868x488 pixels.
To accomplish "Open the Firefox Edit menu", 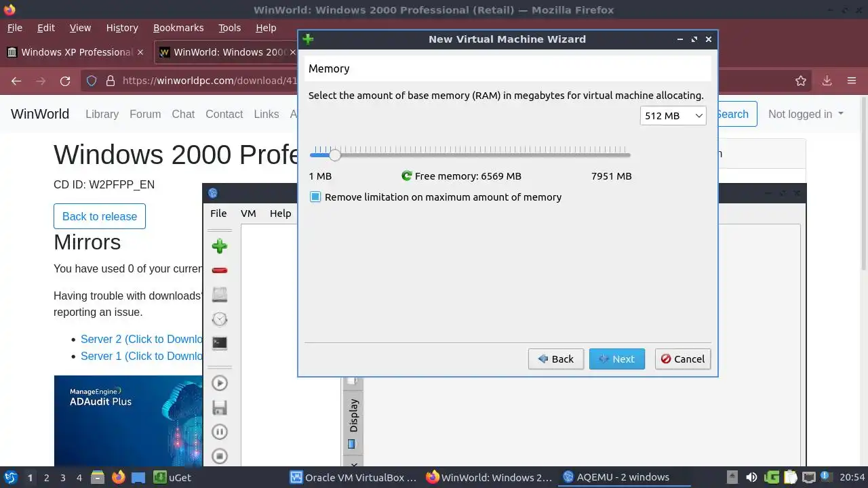I will 46,28.
